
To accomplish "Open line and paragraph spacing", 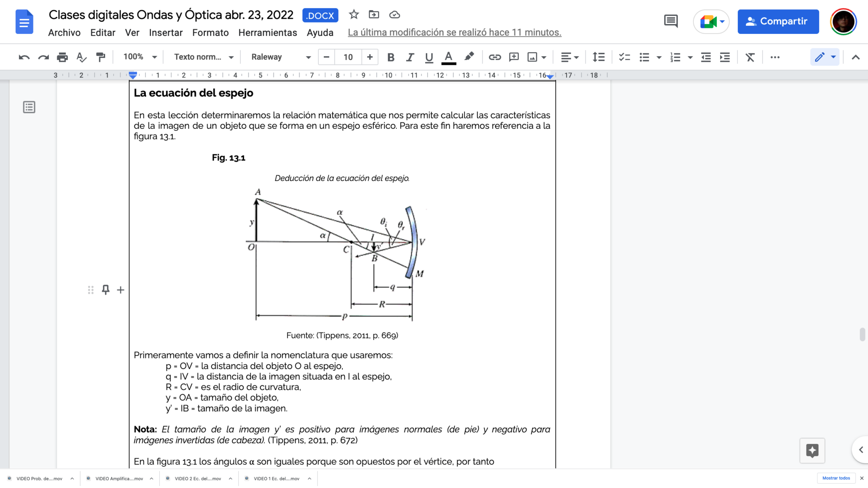I will (x=598, y=57).
